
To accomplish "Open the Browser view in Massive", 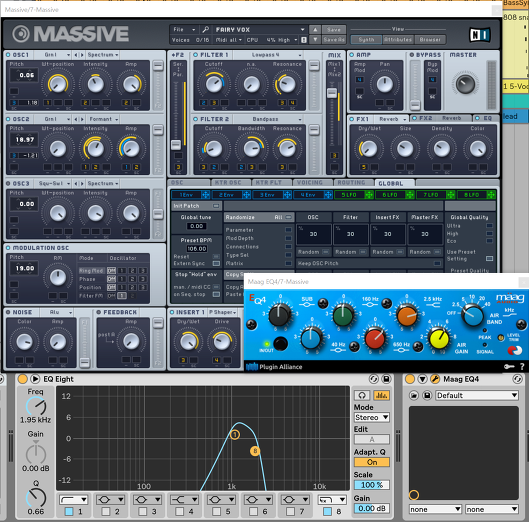I will click(430, 40).
